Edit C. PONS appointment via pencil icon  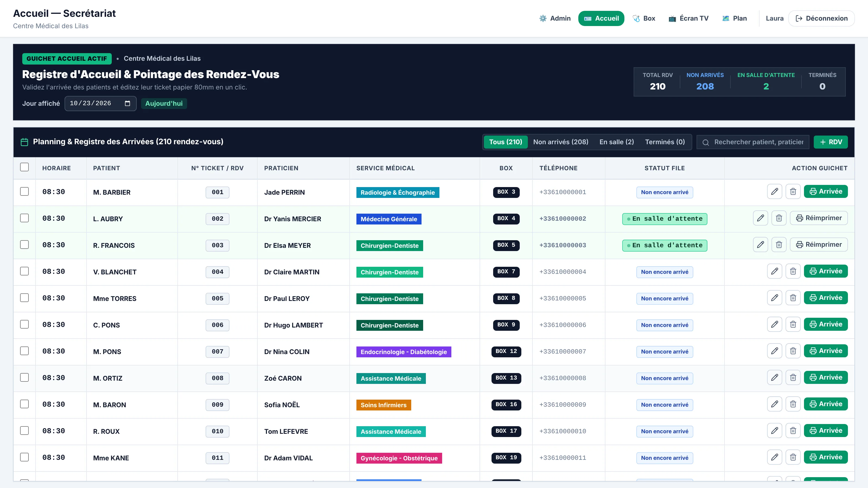(x=775, y=325)
